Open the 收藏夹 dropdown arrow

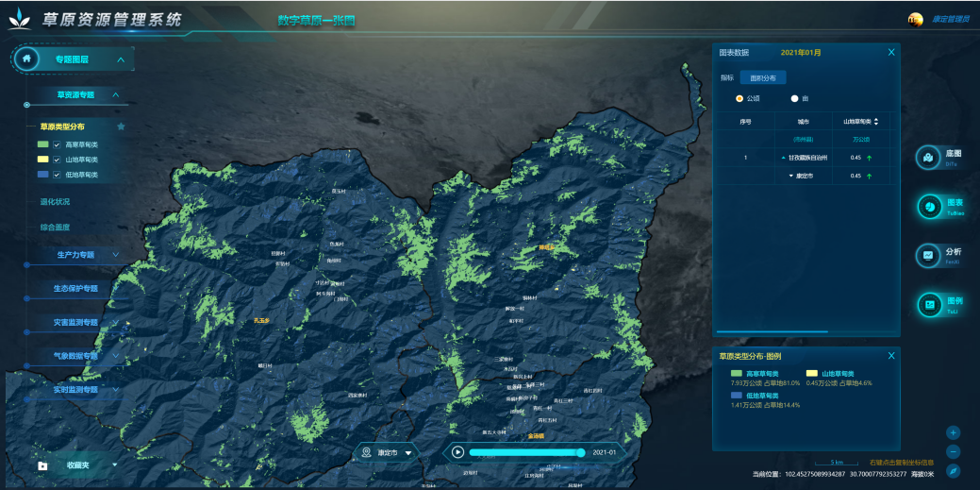pos(114,465)
